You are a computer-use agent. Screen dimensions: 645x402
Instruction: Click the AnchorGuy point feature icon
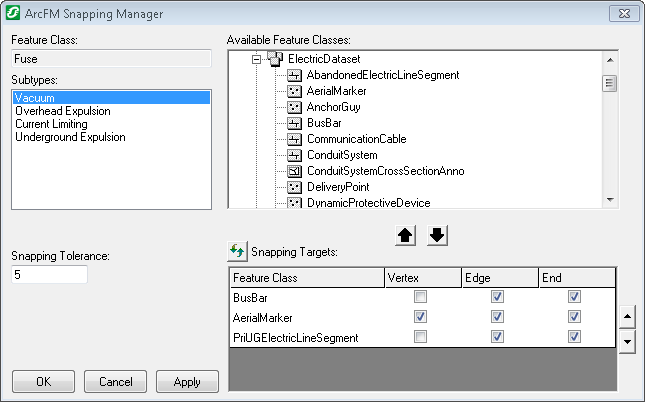(294, 107)
